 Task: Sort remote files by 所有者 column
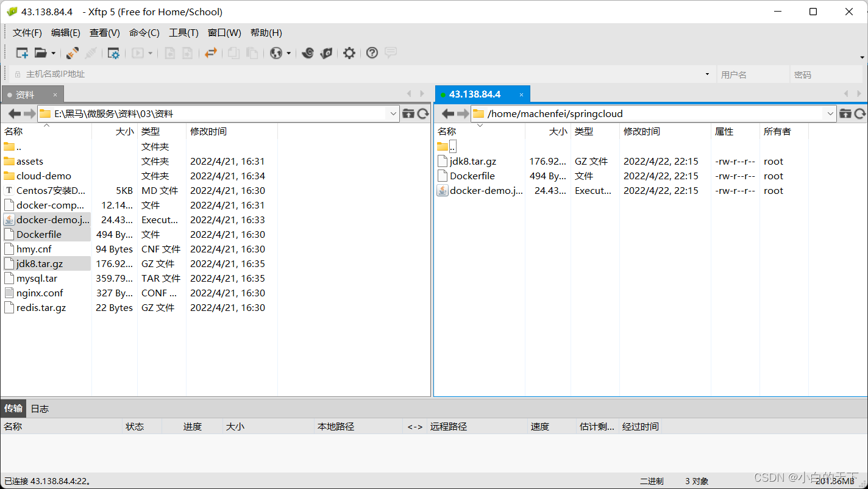[x=784, y=131]
